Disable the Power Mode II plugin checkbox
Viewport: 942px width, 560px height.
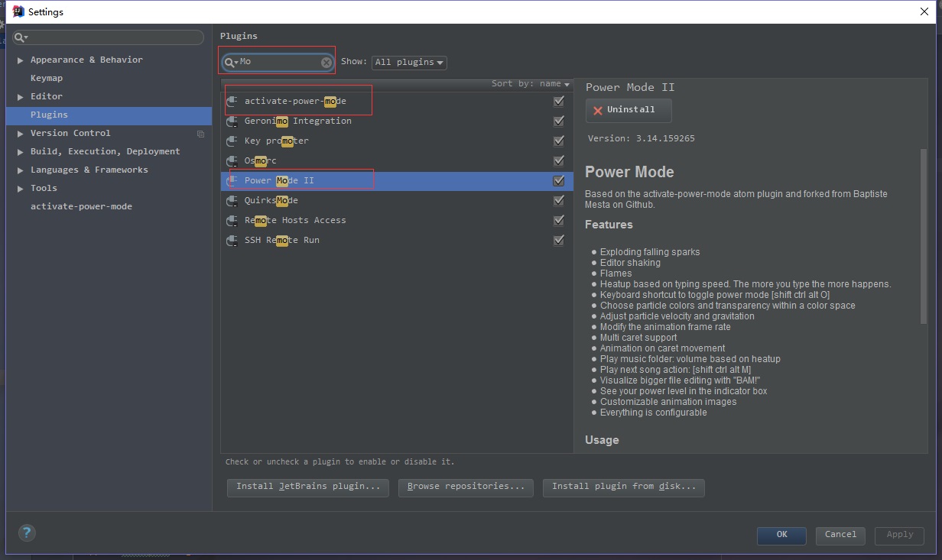point(559,181)
